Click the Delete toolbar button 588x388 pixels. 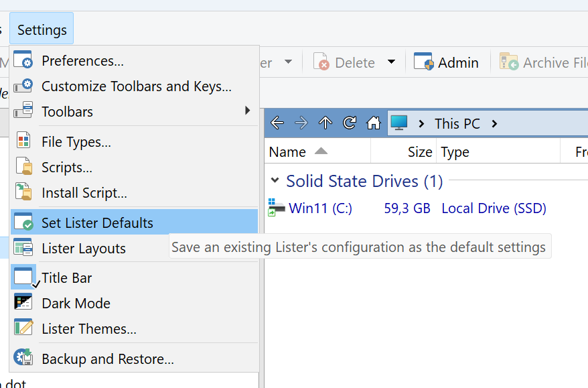click(x=345, y=62)
